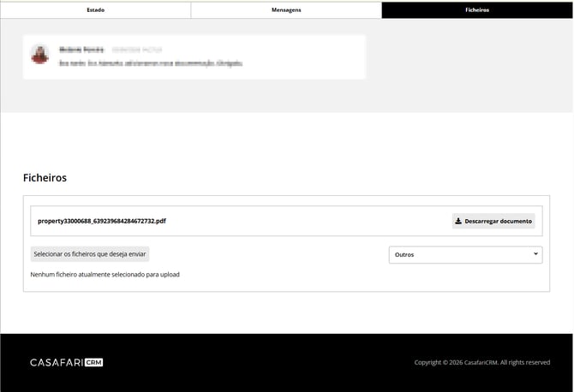Viewport: 574px width, 392px height.
Task: Click the CasafariCRM copyright text
Action: coord(482,362)
